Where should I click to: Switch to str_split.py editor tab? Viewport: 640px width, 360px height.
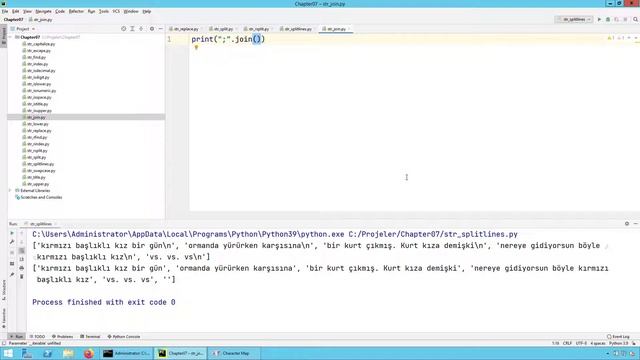click(223, 29)
